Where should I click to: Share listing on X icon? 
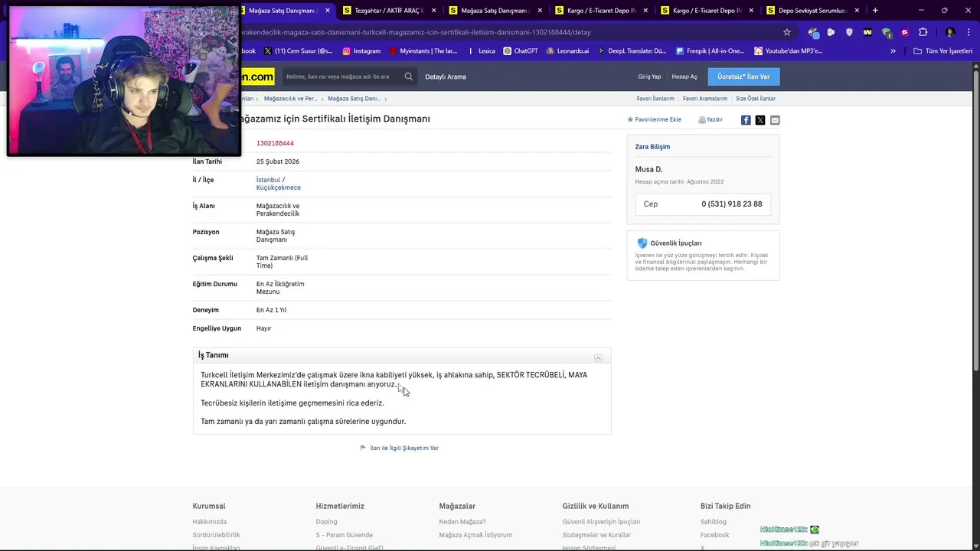point(760,120)
